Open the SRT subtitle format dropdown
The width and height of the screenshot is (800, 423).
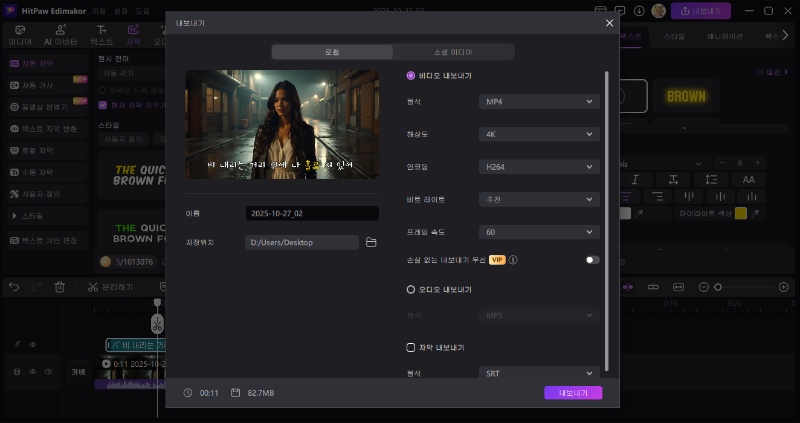point(538,373)
